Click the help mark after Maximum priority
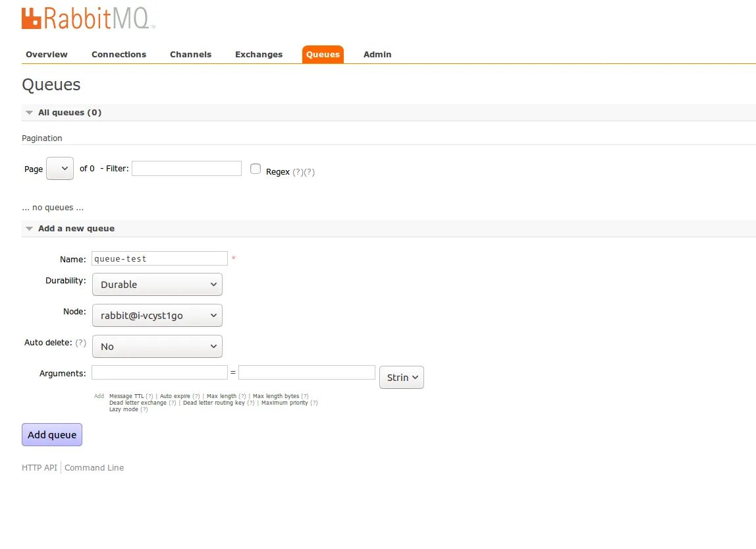 pos(314,403)
